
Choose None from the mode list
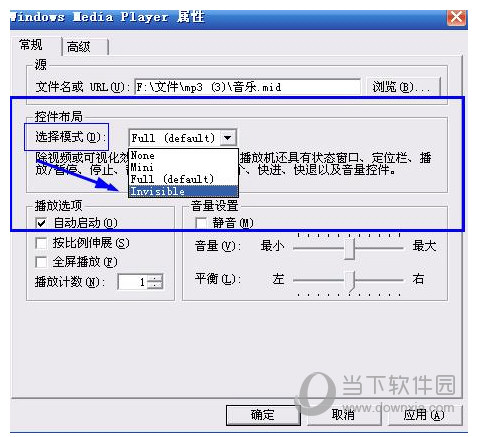183,156
